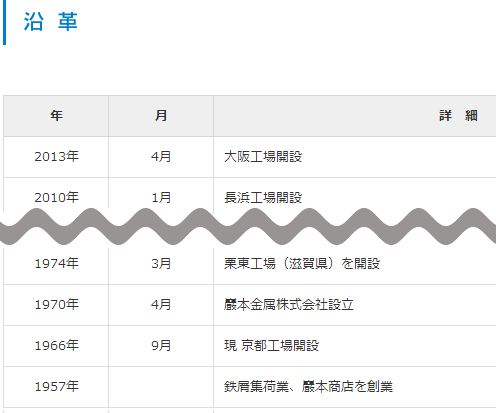496x413 pixels.
Task: Click the 1957年 year cell
Action: click(x=57, y=386)
